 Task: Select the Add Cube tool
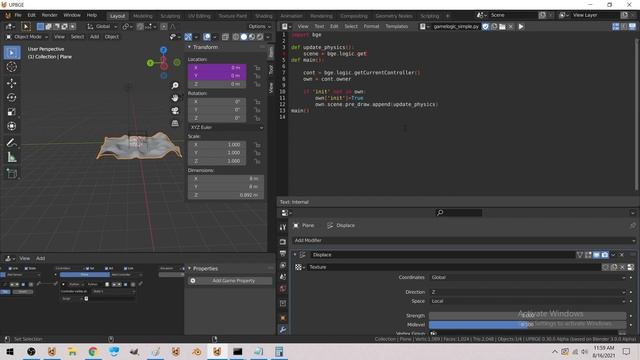click(11, 173)
